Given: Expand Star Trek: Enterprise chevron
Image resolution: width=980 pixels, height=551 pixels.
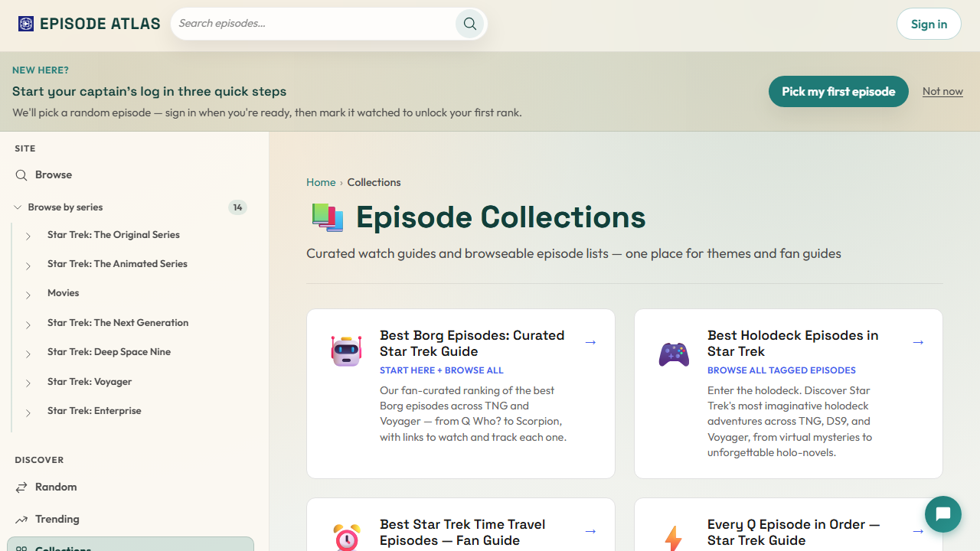Looking at the screenshot, I should (28, 412).
